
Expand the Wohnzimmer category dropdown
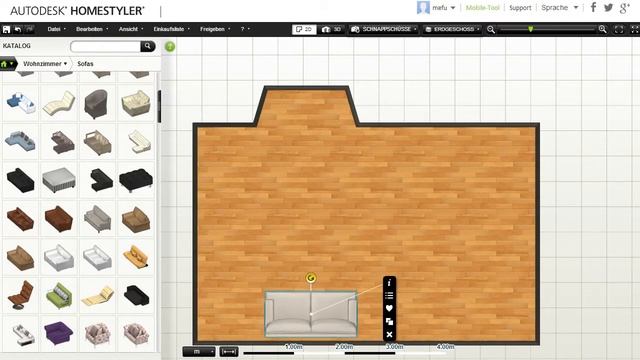coord(45,64)
